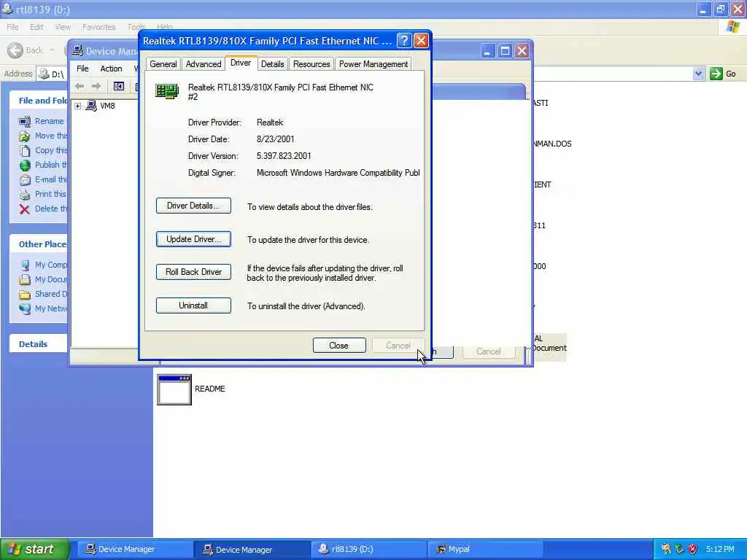Screen dimensions: 747x560
Task: Click the Update Driver button
Action: (x=193, y=239)
